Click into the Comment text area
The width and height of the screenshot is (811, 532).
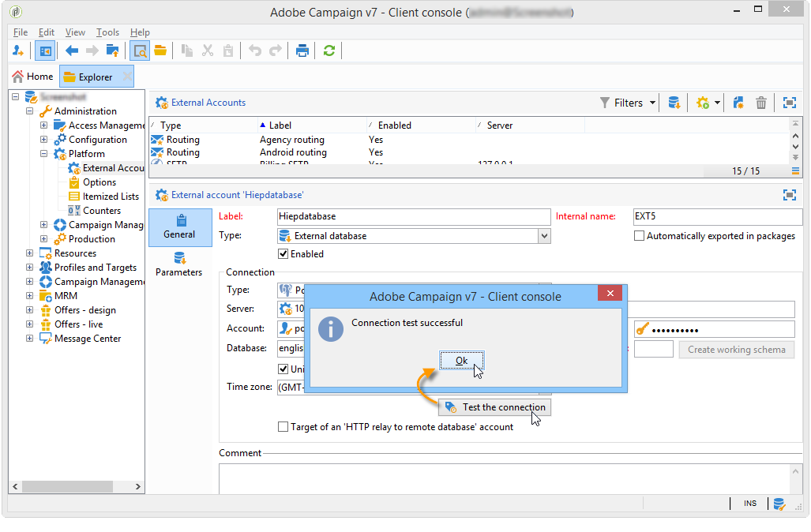(505, 479)
